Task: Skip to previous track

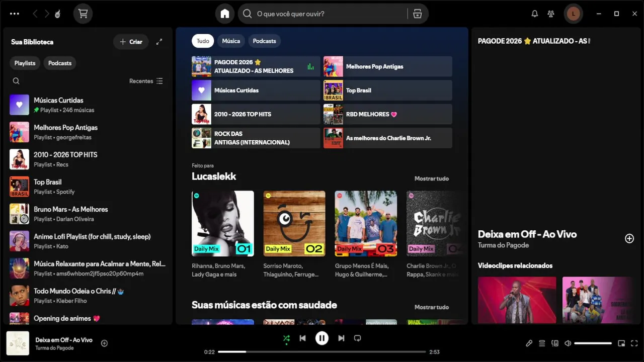Action: [302, 338]
